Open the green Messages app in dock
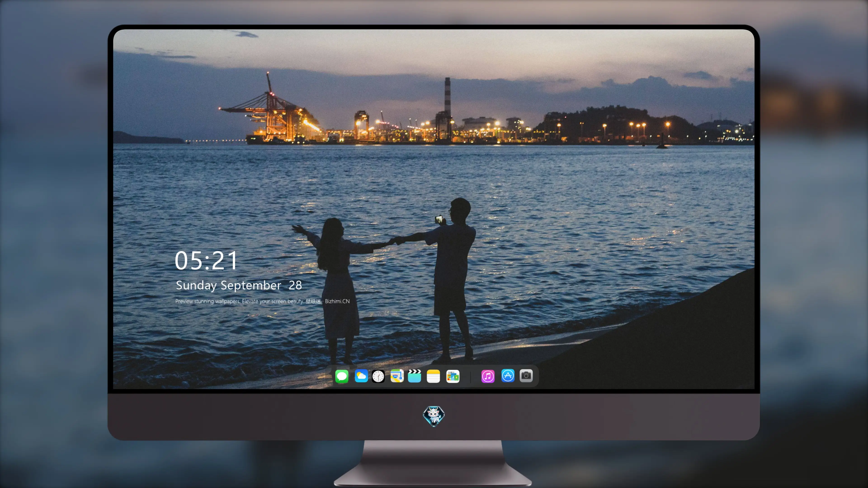868x488 pixels. tap(342, 376)
